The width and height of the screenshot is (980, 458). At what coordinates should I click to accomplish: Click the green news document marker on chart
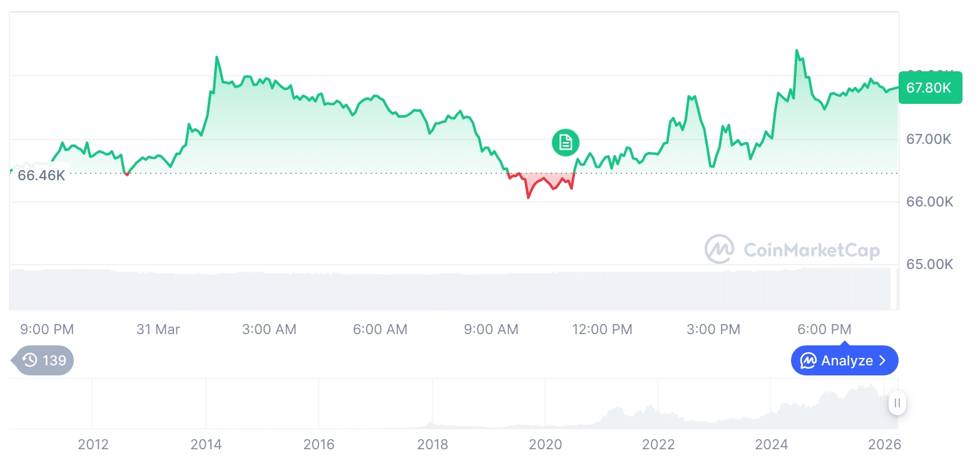click(566, 143)
